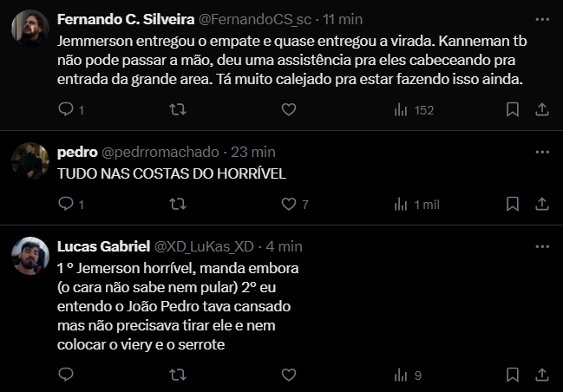Bookmark Lucas Gabriel's tweet
Screen dimensions: 563x392
513,375
